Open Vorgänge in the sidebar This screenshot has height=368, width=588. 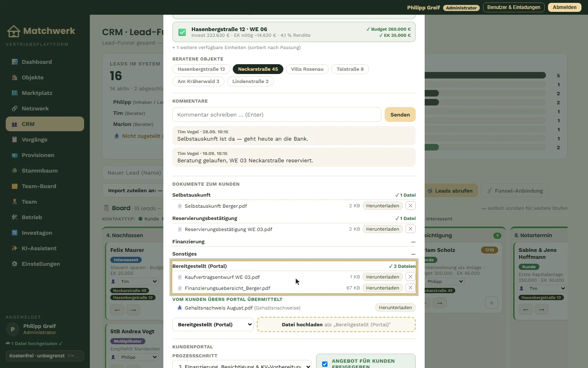[x=45, y=139]
